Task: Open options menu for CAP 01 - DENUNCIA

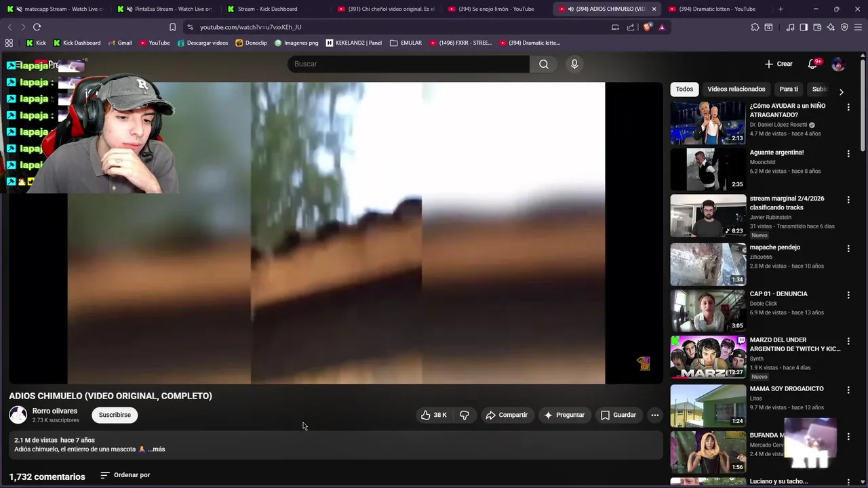Action: click(x=848, y=295)
